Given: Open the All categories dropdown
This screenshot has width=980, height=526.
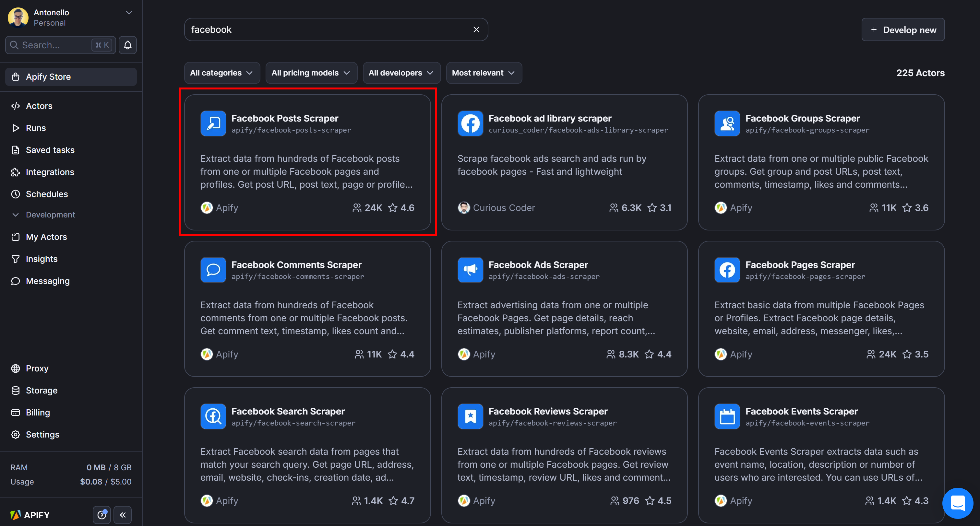Looking at the screenshot, I should tap(222, 73).
